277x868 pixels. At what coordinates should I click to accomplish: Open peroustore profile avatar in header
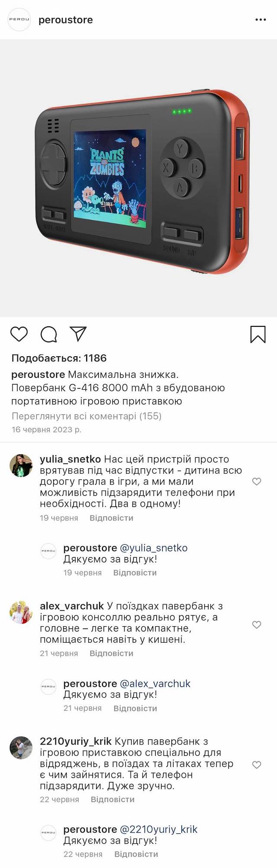[19, 20]
